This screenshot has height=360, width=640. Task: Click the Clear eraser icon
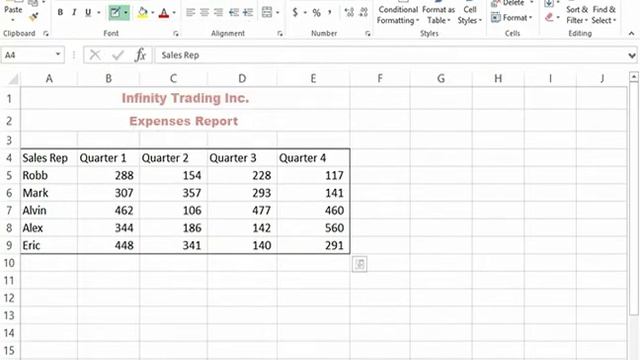(549, 17)
